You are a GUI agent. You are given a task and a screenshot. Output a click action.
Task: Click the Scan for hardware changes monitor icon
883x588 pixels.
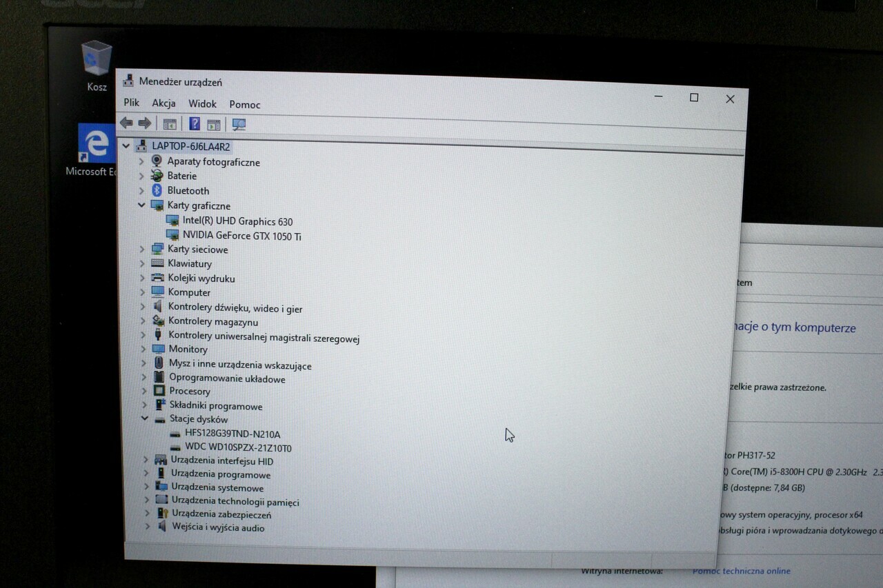(239, 125)
